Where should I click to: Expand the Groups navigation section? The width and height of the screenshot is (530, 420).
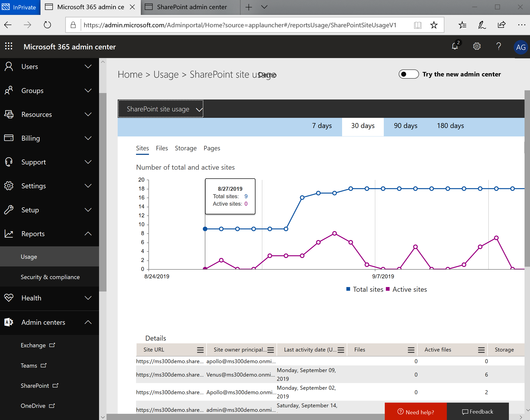pyautogui.click(x=50, y=91)
